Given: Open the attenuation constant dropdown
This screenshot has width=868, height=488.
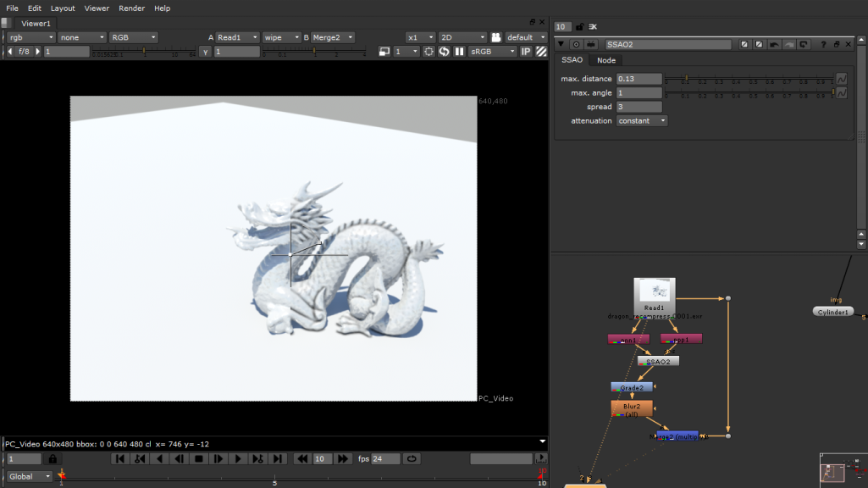Looking at the screenshot, I should 642,121.
